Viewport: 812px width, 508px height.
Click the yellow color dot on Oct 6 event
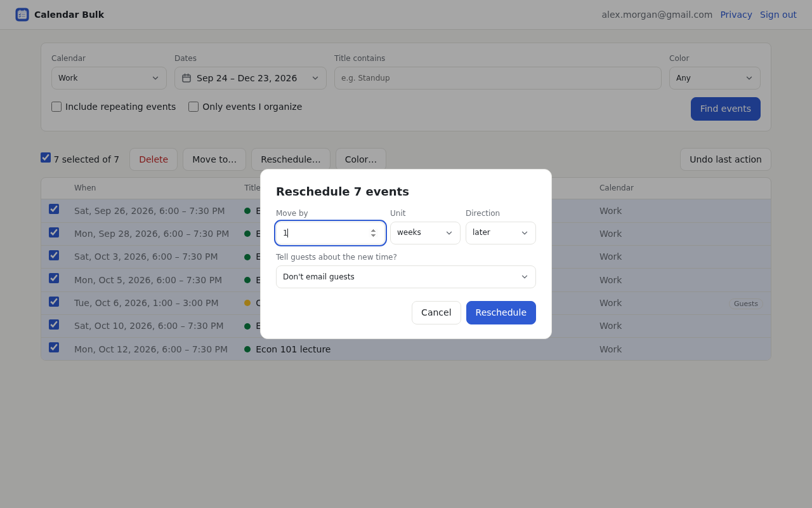[x=247, y=303]
